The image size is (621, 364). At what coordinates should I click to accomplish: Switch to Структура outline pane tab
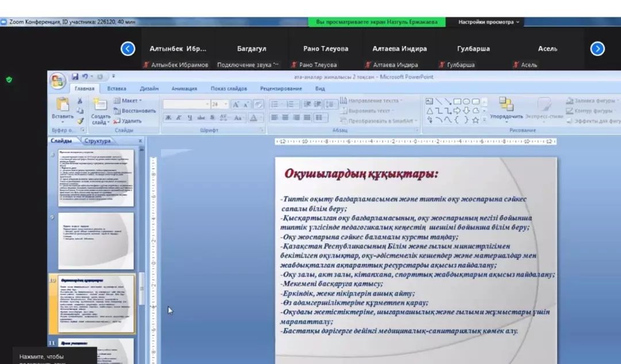[x=97, y=141]
